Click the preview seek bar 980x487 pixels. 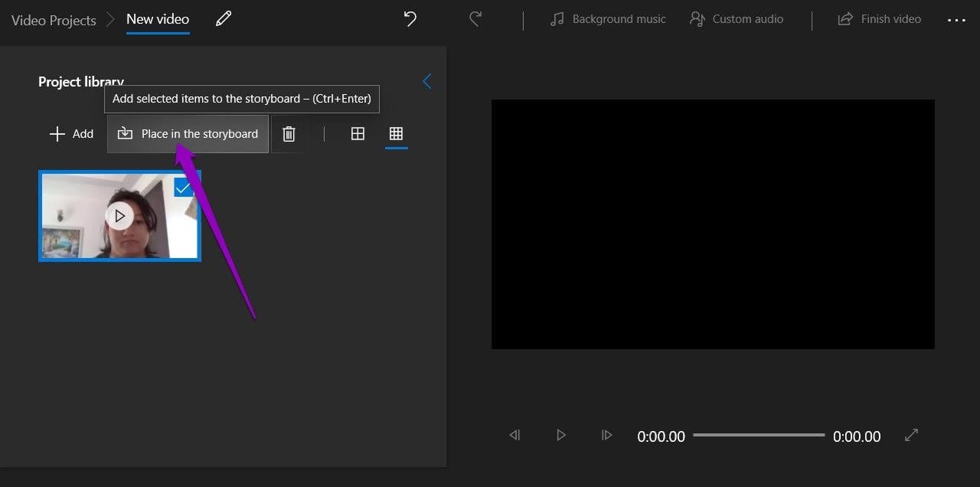tap(759, 435)
